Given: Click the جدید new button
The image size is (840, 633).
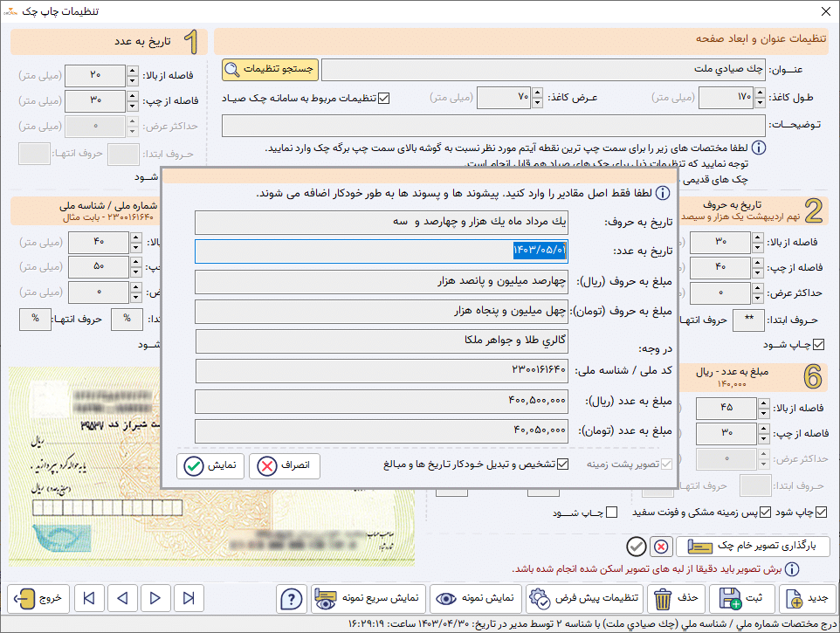Looking at the screenshot, I should [x=806, y=598].
